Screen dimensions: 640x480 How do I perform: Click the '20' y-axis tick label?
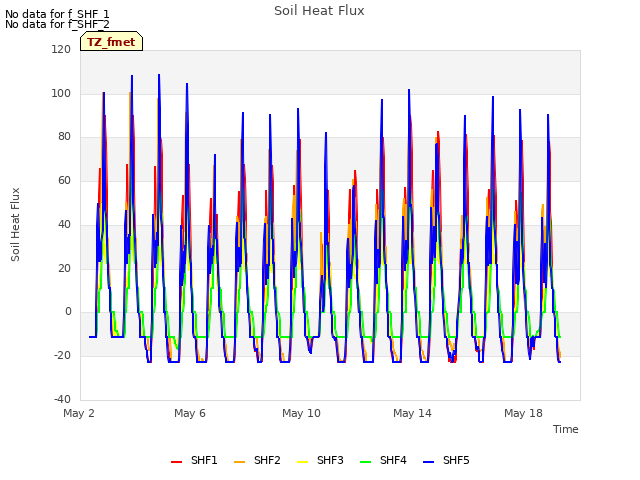pyautogui.click(x=64, y=268)
